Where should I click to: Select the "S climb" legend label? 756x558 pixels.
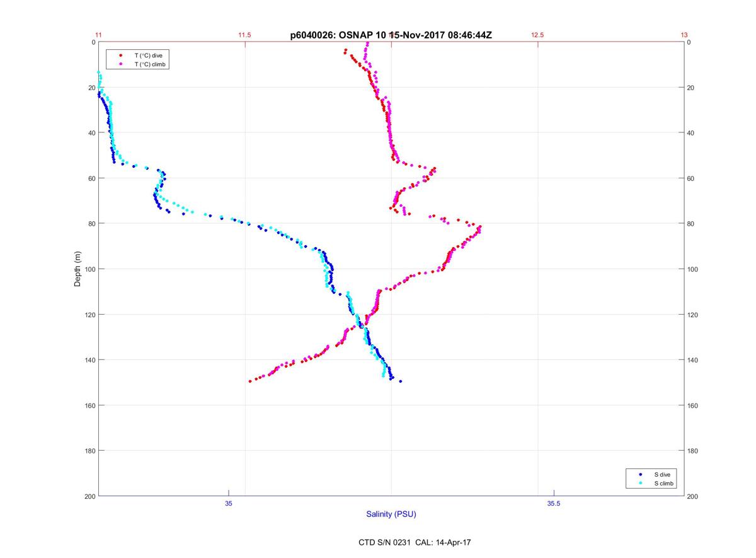coord(664,483)
